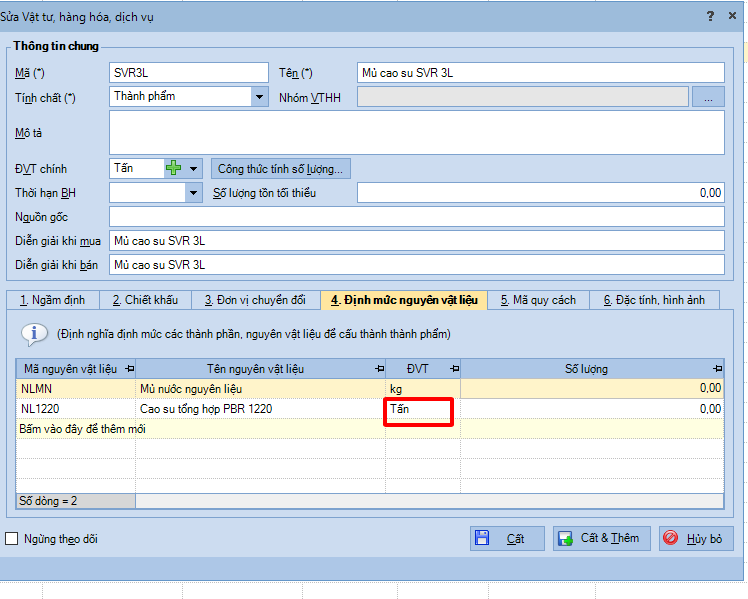Click the blue info icon above the table
This screenshot has height=599, width=748.
click(34, 333)
